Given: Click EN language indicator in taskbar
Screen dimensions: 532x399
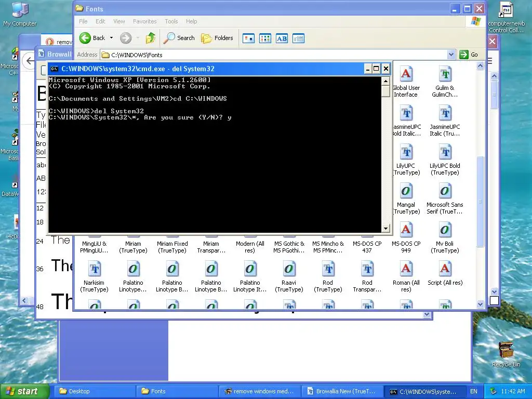Looking at the screenshot, I should pos(474,391).
